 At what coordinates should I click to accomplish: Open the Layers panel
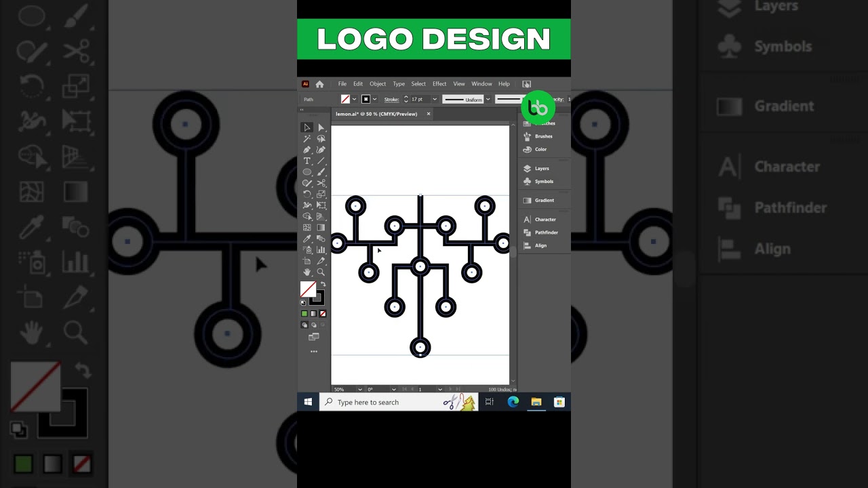click(x=536, y=168)
